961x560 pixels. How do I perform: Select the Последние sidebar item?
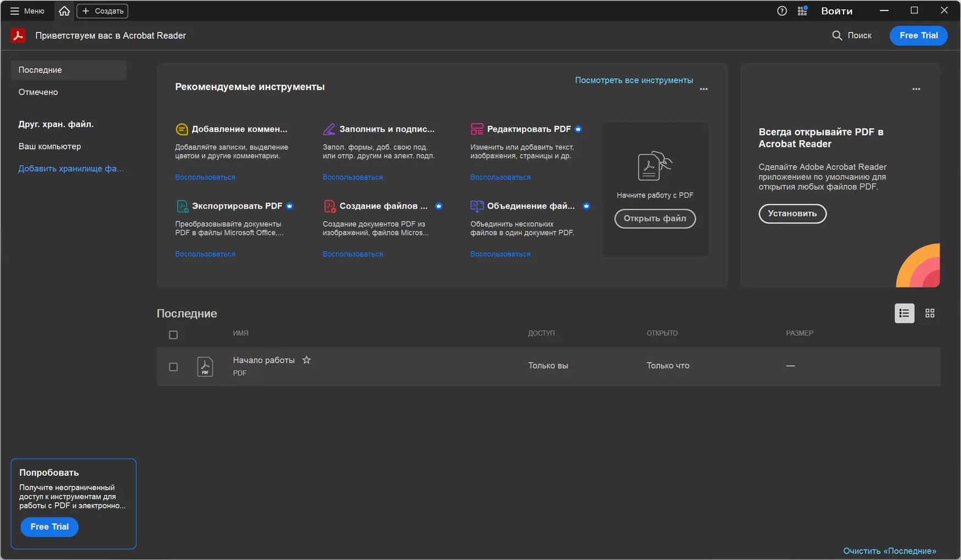pos(69,70)
